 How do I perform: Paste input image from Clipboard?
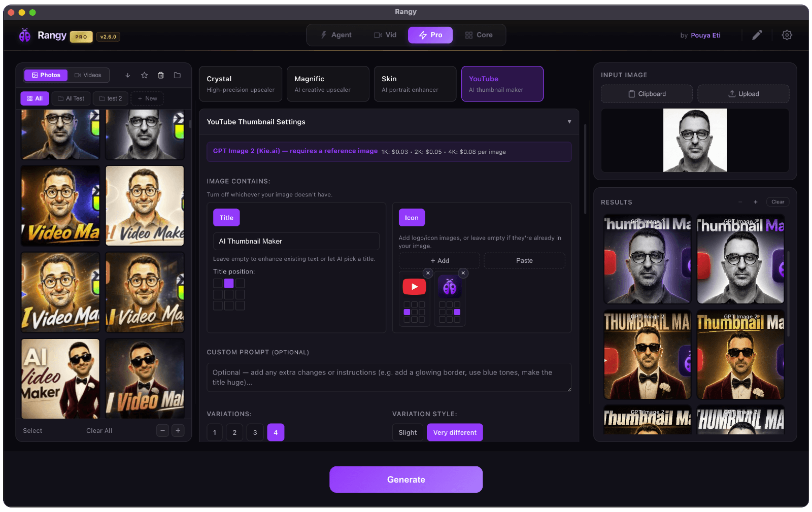(647, 94)
